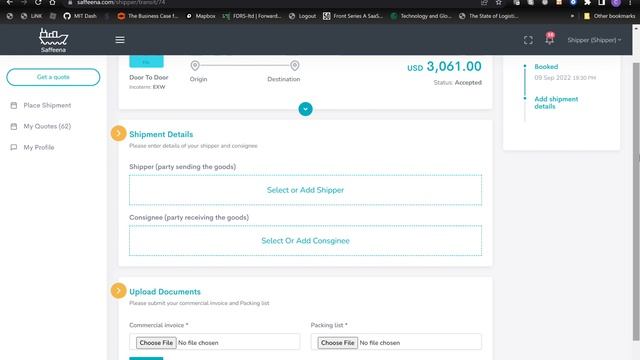Open the browser extensions puzzle icon

pyautogui.click(x=587, y=2)
